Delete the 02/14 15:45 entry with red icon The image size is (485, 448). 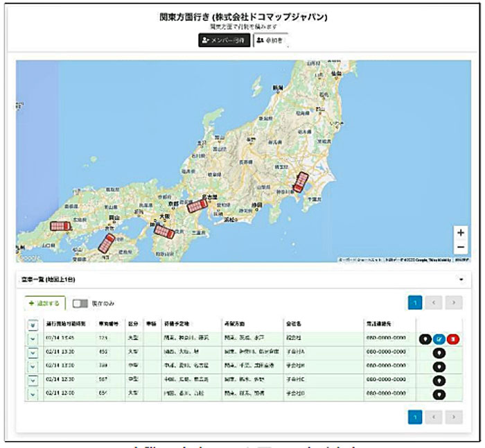point(453,339)
